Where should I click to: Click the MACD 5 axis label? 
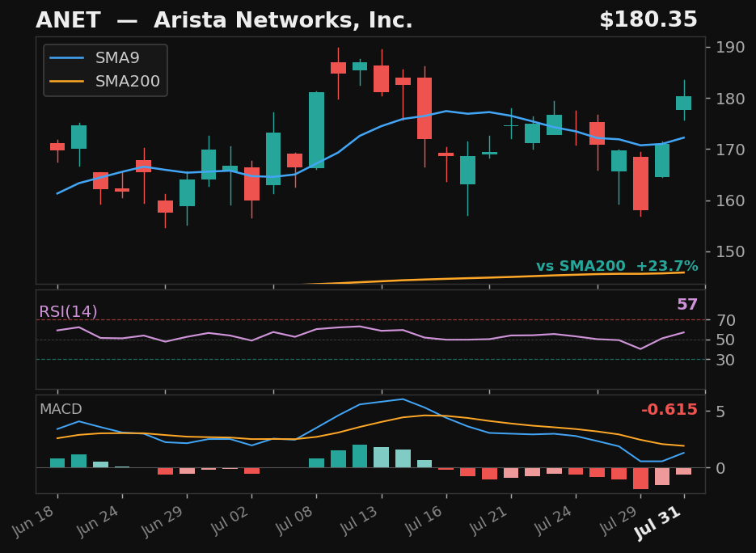[x=720, y=412]
